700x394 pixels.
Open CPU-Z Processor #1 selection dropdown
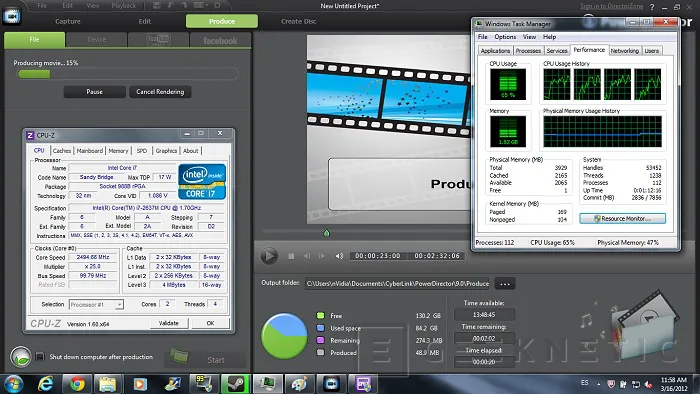tap(96, 304)
